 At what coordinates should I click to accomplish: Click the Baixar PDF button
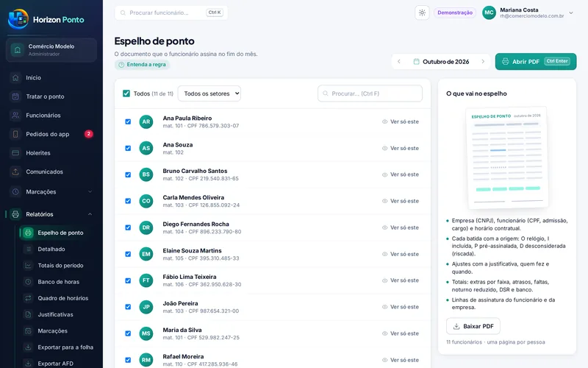(x=473, y=326)
